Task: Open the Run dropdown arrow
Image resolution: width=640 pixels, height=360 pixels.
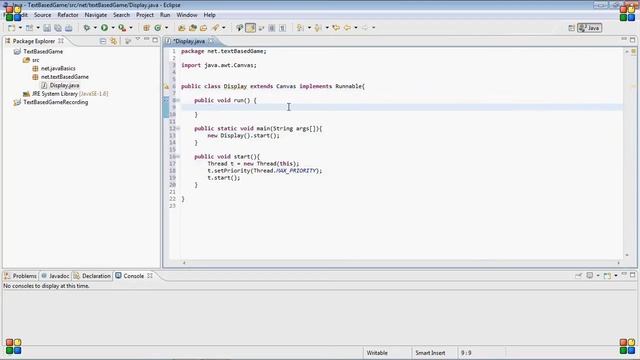Action: [113, 28]
